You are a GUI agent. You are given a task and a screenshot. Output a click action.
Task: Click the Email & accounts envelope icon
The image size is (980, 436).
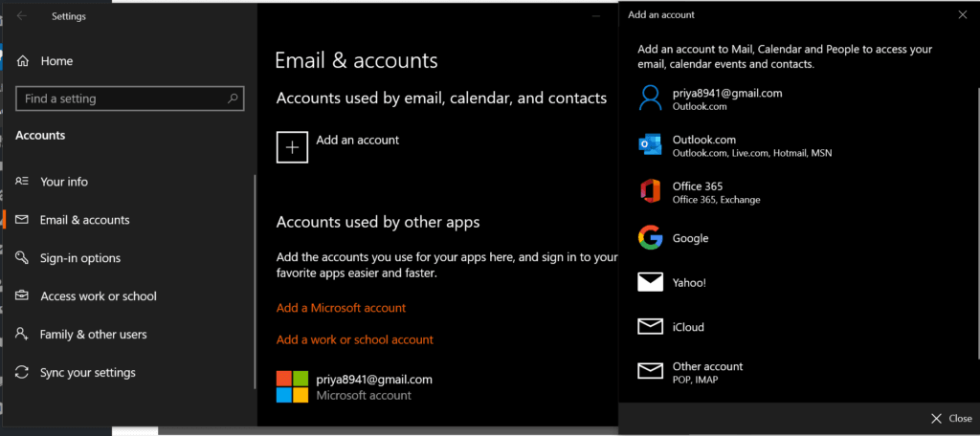[22, 220]
